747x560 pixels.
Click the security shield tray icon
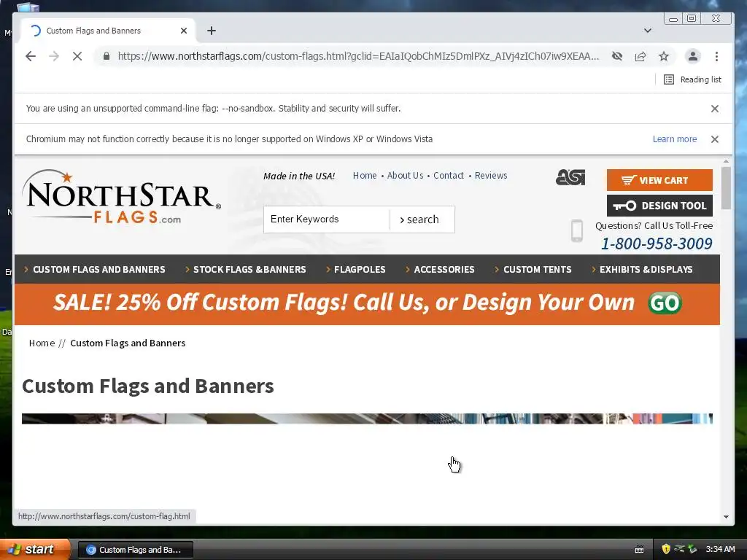(x=666, y=550)
